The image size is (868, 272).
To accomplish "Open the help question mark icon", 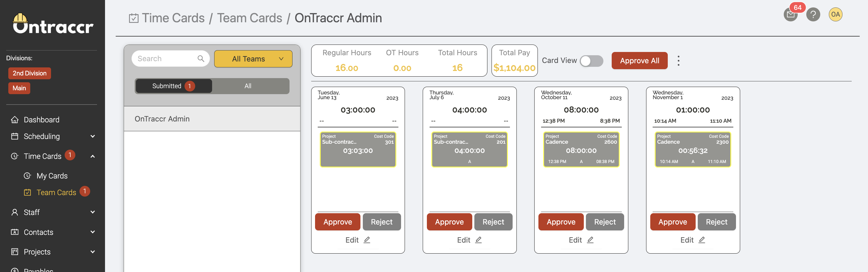I will click(813, 15).
